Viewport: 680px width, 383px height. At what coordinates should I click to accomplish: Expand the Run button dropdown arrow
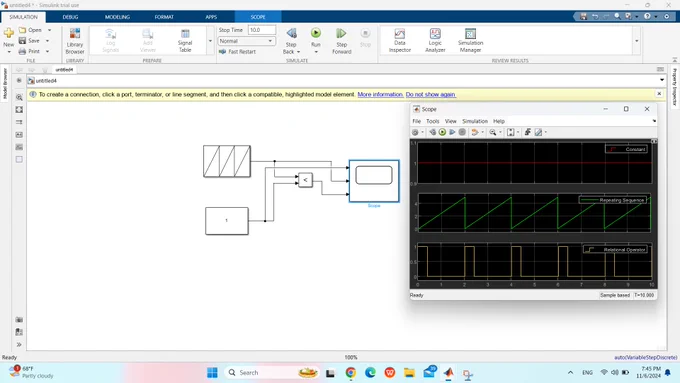click(316, 52)
